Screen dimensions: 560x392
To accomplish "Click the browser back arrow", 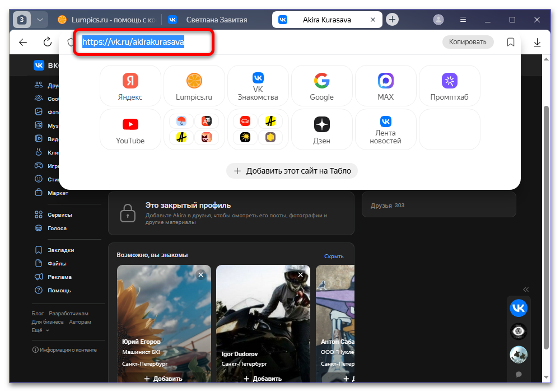I will coord(23,43).
